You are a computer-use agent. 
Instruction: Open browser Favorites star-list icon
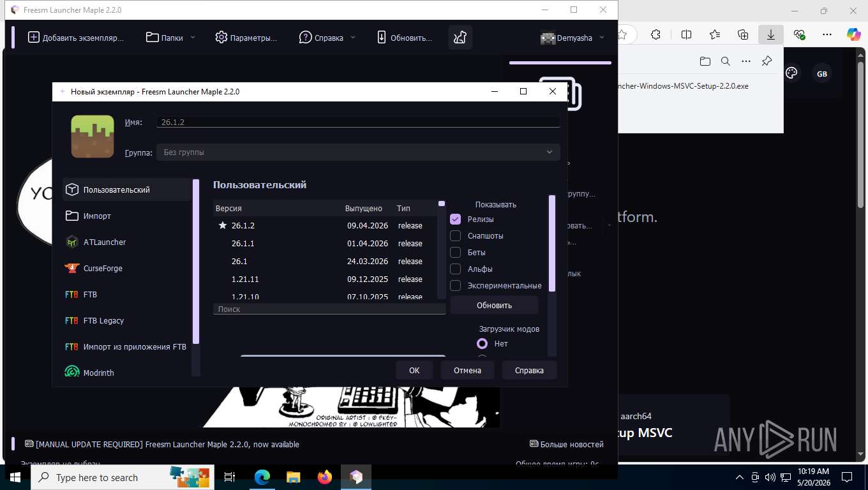715,34
